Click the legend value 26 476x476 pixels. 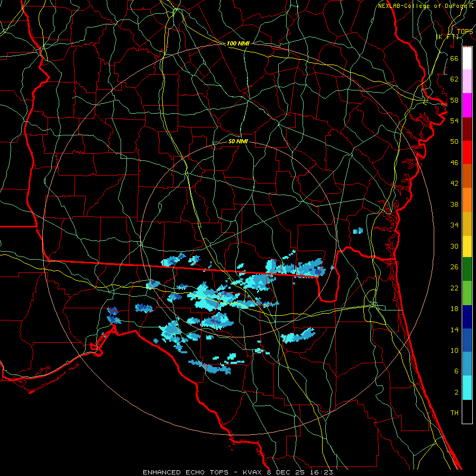pos(454,267)
